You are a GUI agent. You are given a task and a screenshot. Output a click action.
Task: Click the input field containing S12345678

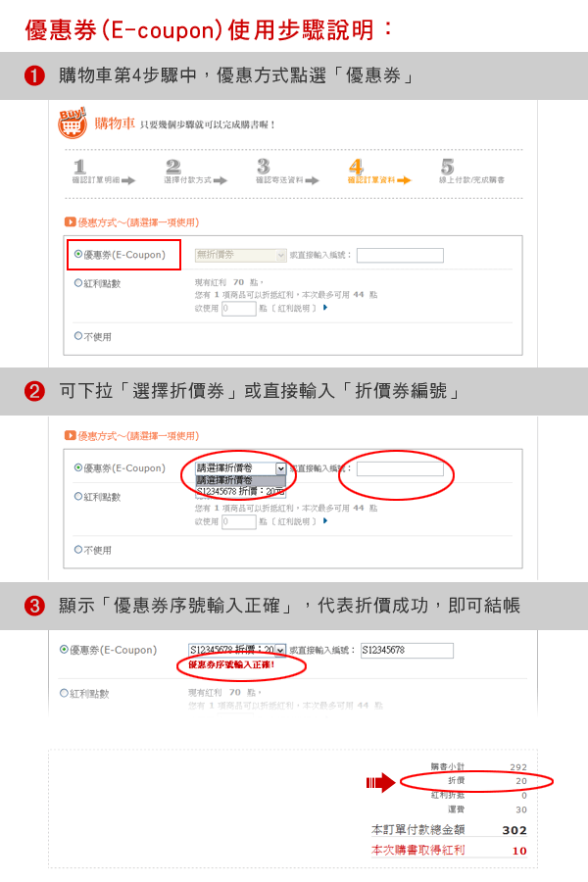[407, 651]
